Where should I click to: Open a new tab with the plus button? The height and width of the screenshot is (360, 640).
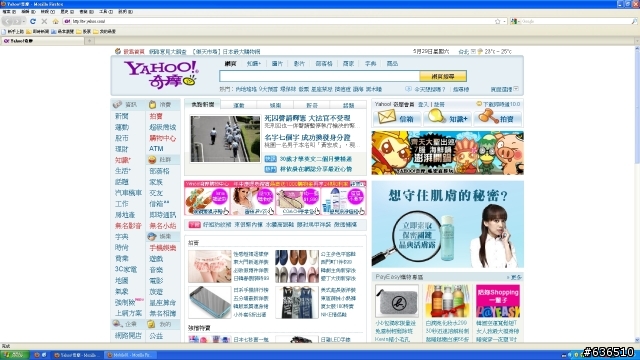pyautogui.click(x=89, y=41)
